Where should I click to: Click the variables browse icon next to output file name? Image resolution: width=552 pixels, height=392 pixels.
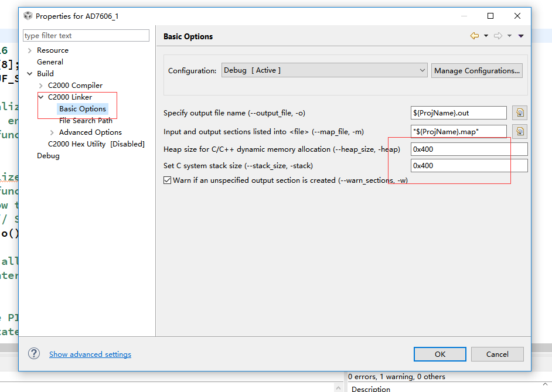pos(520,113)
